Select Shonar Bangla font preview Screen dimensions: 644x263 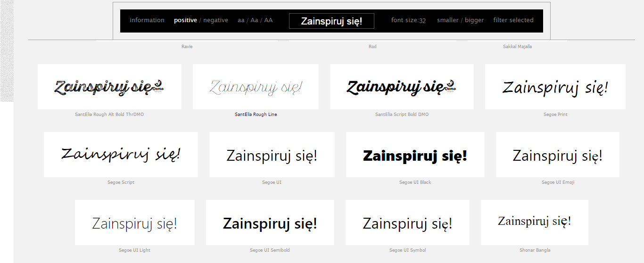point(535,222)
